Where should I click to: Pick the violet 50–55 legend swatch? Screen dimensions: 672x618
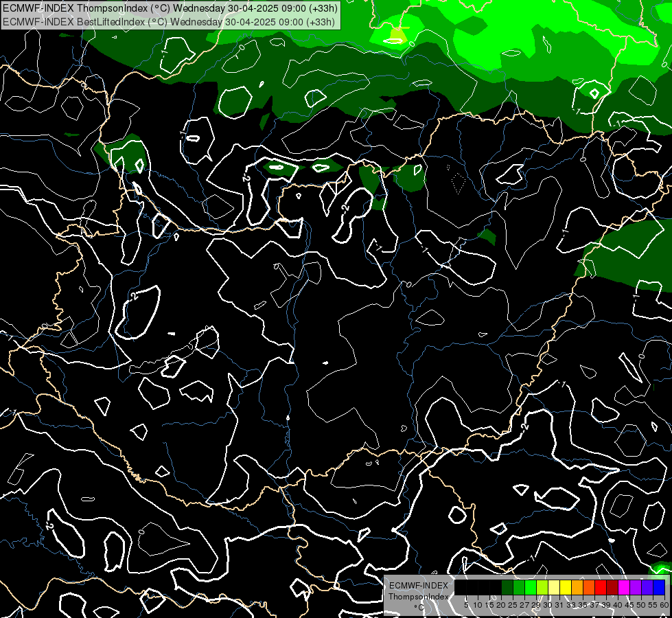(x=647, y=587)
